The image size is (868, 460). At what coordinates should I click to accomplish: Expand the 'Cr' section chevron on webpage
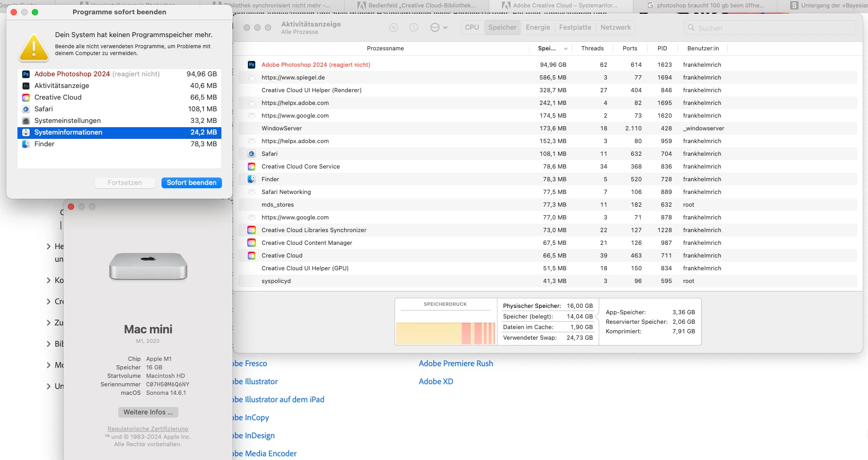click(x=49, y=302)
